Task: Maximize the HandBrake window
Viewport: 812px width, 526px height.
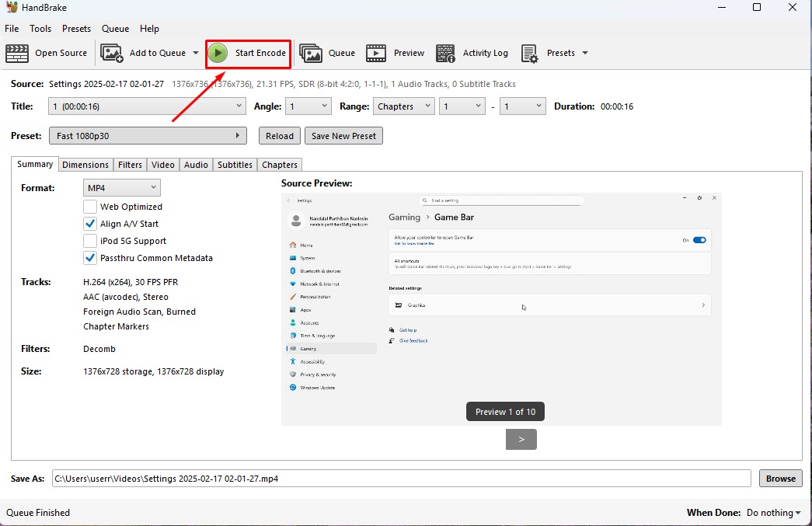Action: [x=757, y=7]
